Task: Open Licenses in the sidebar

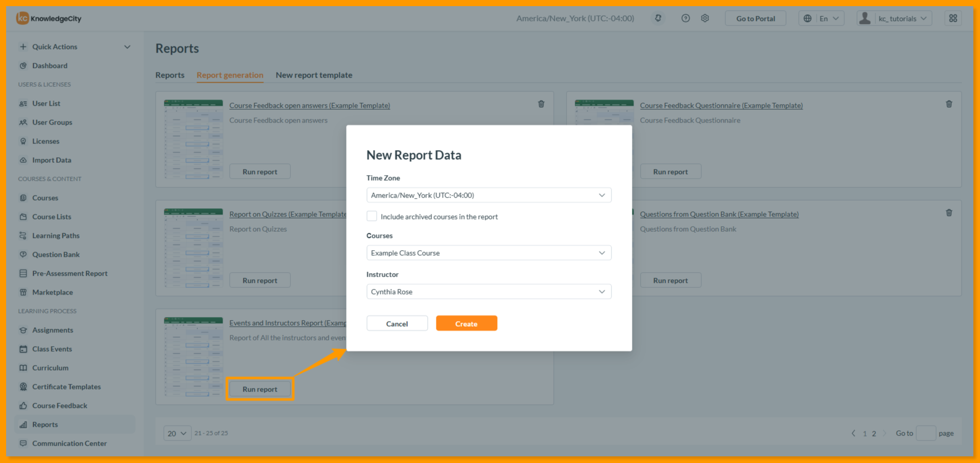Action: click(x=45, y=141)
